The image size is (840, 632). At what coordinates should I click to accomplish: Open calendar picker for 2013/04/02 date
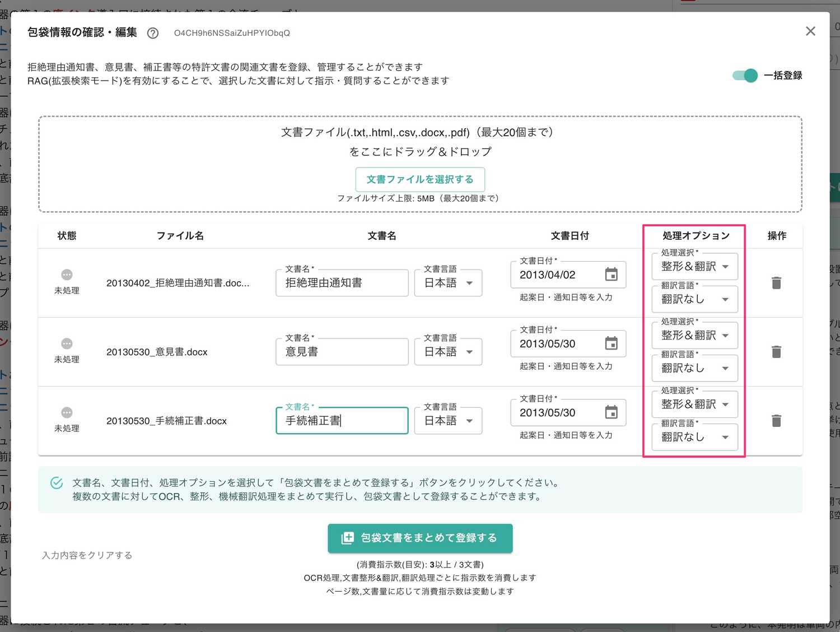point(612,275)
